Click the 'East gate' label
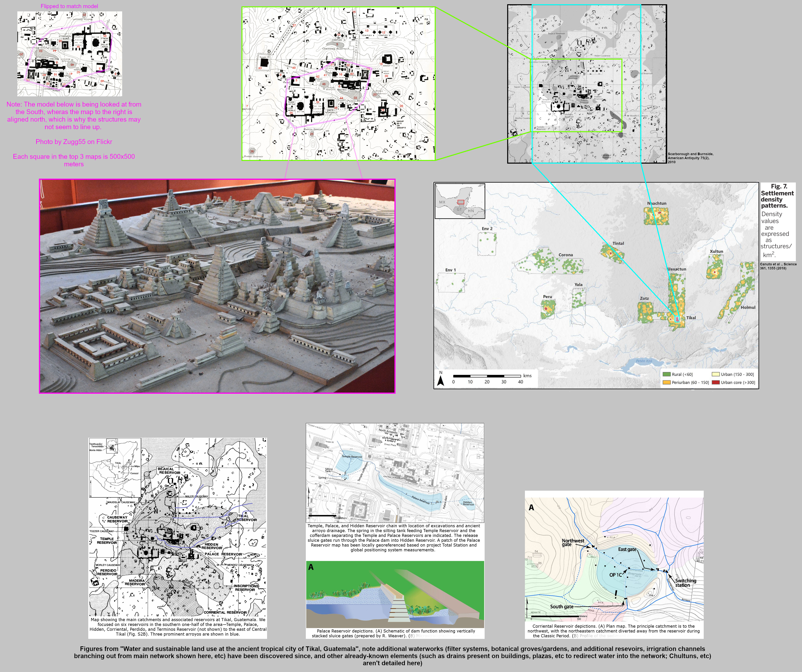Image resolution: width=802 pixels, height=672 pixels. click(x=627, y=549)
